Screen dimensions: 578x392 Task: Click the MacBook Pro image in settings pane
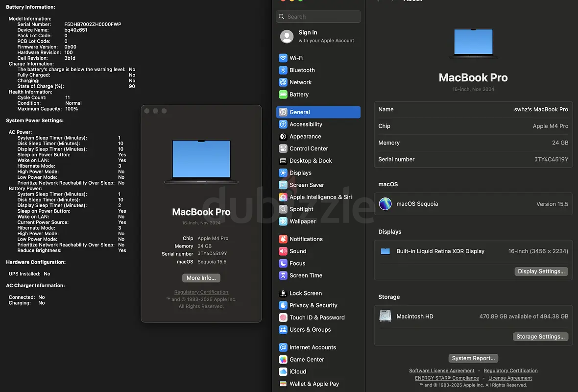pos(473,44)
